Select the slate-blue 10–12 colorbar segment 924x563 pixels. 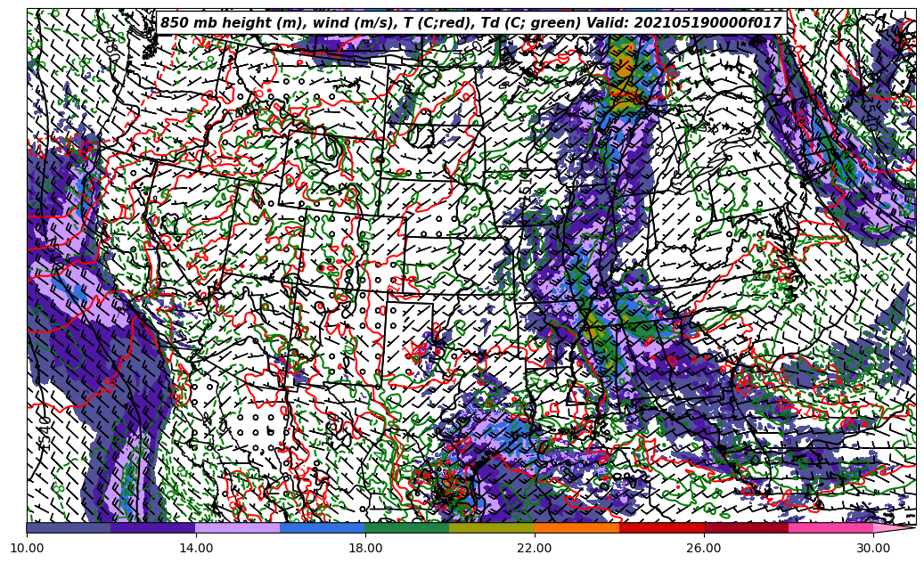pyautogui.click(x=69, y=528)
